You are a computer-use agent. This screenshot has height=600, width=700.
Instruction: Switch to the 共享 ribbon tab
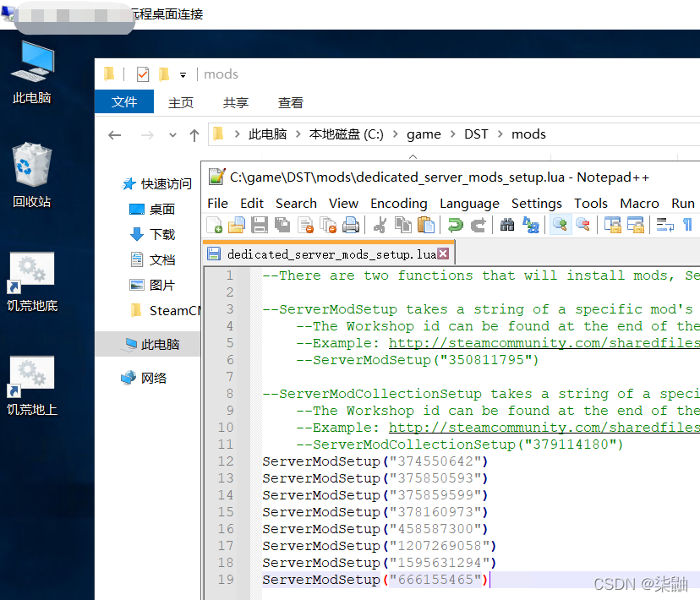236,102
